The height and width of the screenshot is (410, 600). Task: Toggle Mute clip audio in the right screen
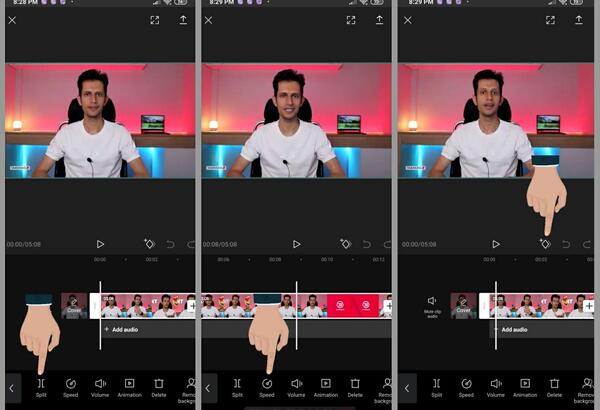tap(432, 306)
